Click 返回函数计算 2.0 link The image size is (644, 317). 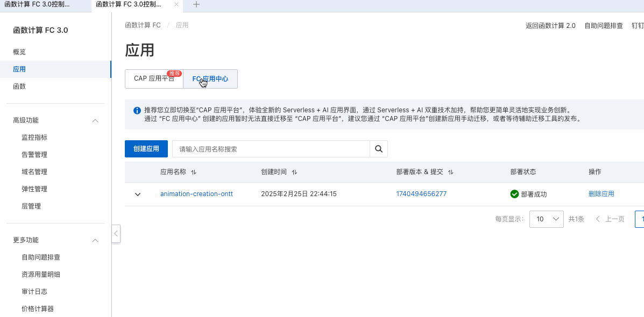coord(550,25)
